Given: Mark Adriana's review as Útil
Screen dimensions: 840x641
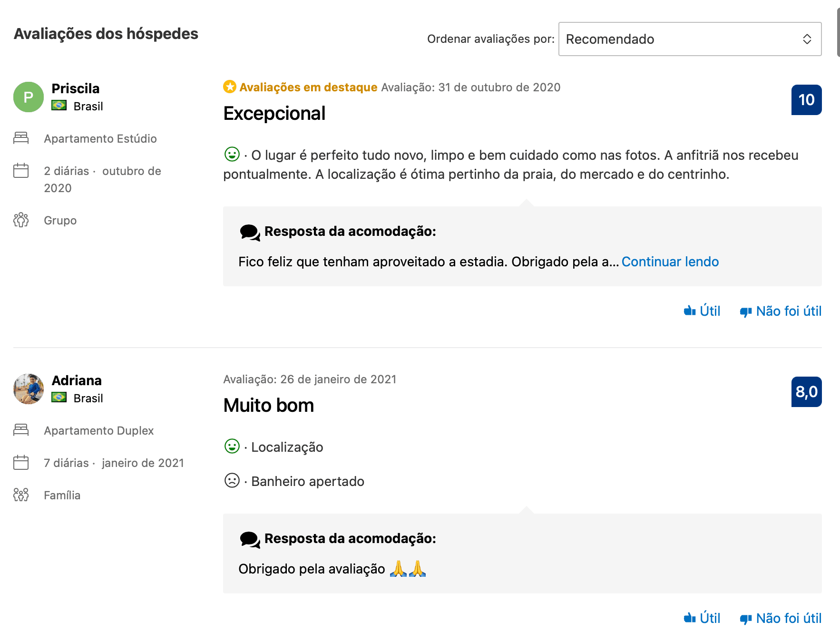Looking at the screenshot, I should pos(702,618).
